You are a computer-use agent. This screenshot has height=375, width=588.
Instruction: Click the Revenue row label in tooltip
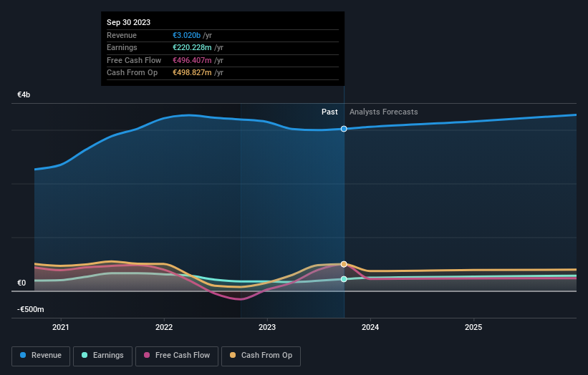click(122, 35)
